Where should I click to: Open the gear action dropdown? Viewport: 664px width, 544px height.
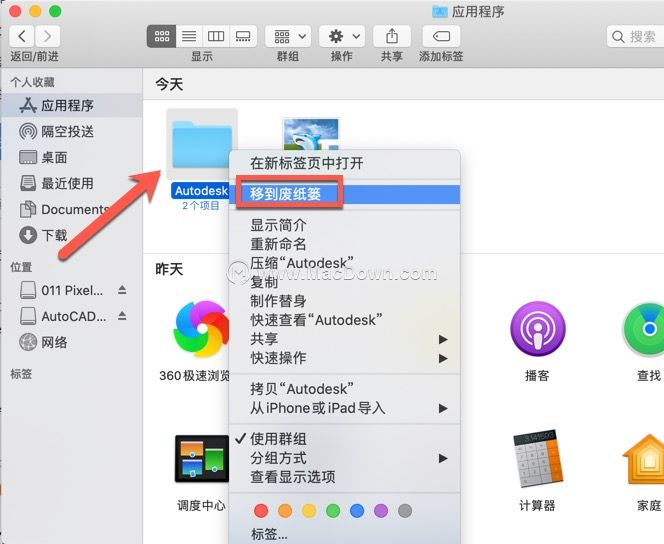(342, 36)
